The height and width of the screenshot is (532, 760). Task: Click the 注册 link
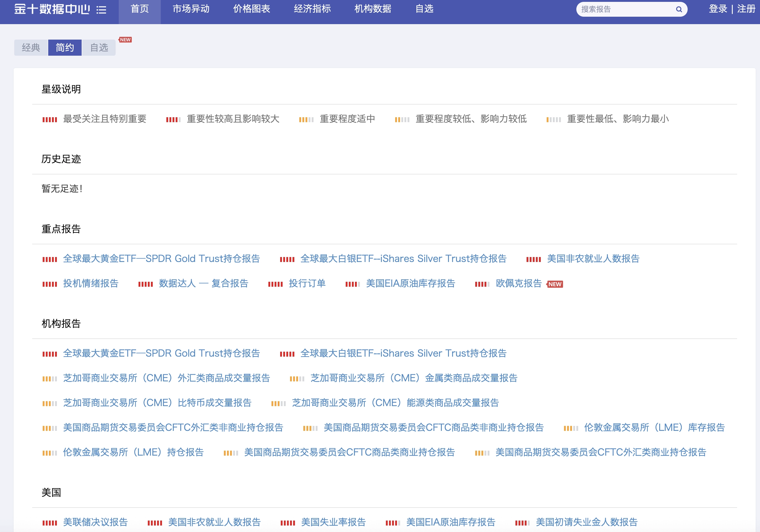[746, 9]
